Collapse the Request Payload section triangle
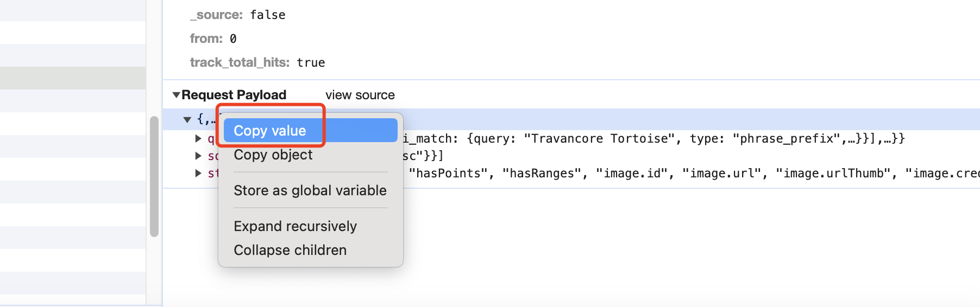Viewport: 980px width, 307px height. pyautogui.click(x=176, y=95)
